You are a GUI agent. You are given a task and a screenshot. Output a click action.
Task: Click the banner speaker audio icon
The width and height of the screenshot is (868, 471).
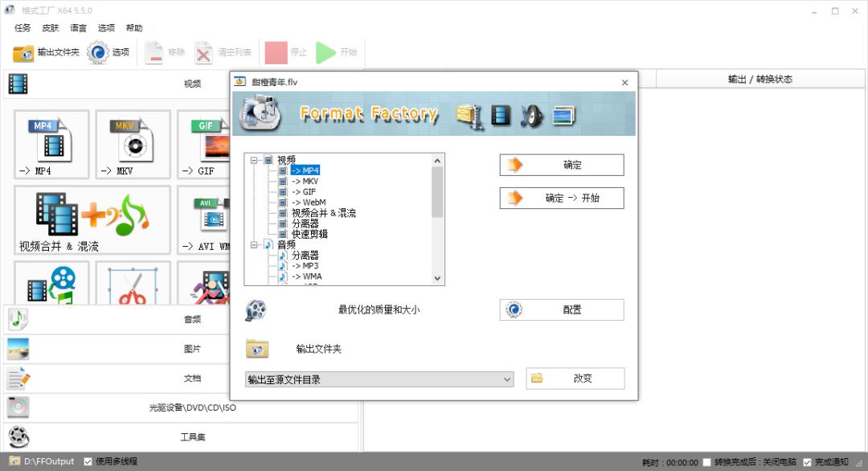pos(531,117)
